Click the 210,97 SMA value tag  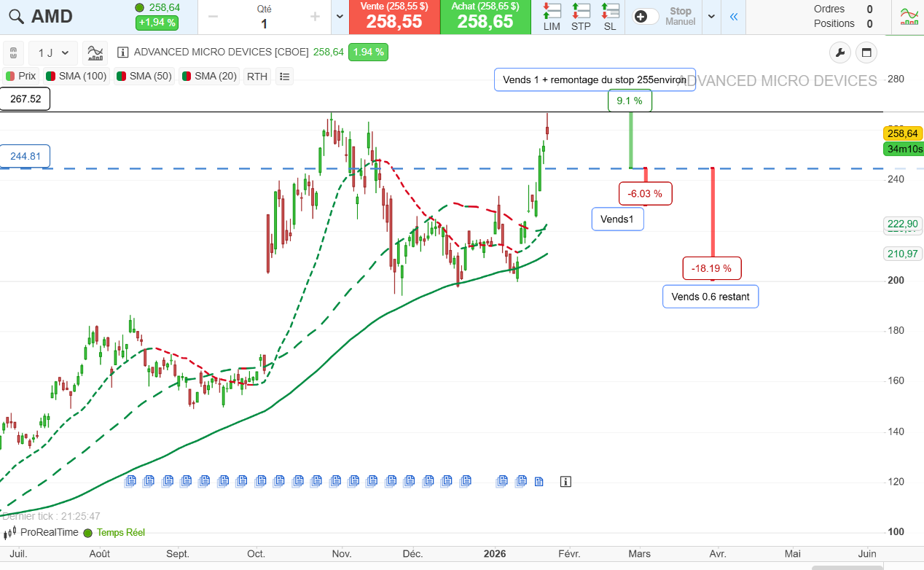pyautogui.click(x=903, y=254)
